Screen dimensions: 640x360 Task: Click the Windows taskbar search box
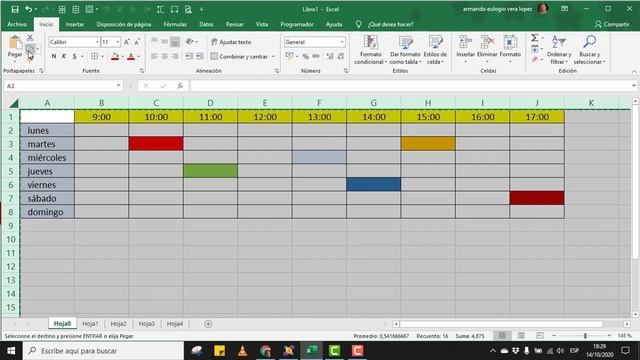tap(104, 351)
